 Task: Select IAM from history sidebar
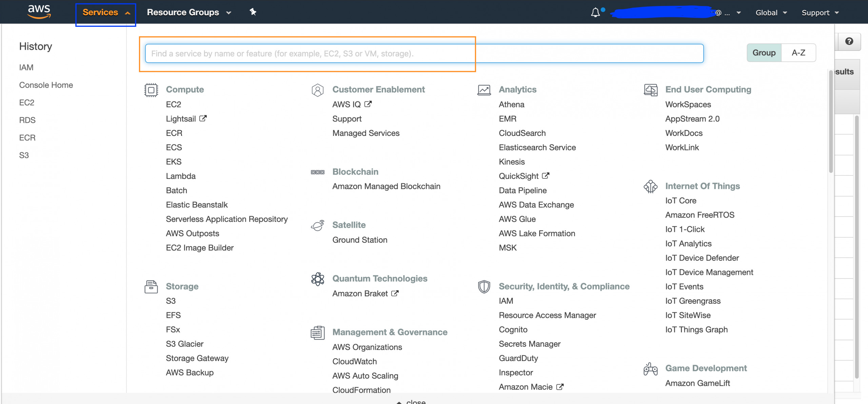tap(26, 67)
